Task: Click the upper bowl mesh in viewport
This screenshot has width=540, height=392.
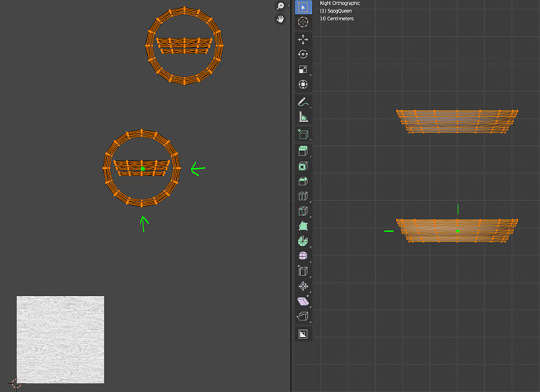Action: coord(457,121)
